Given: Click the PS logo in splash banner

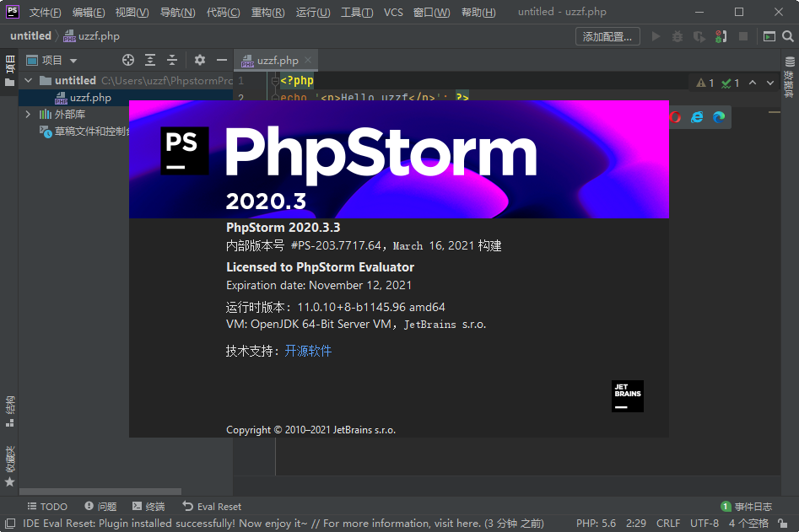Looking at the screenshot, I should (185, 151).
